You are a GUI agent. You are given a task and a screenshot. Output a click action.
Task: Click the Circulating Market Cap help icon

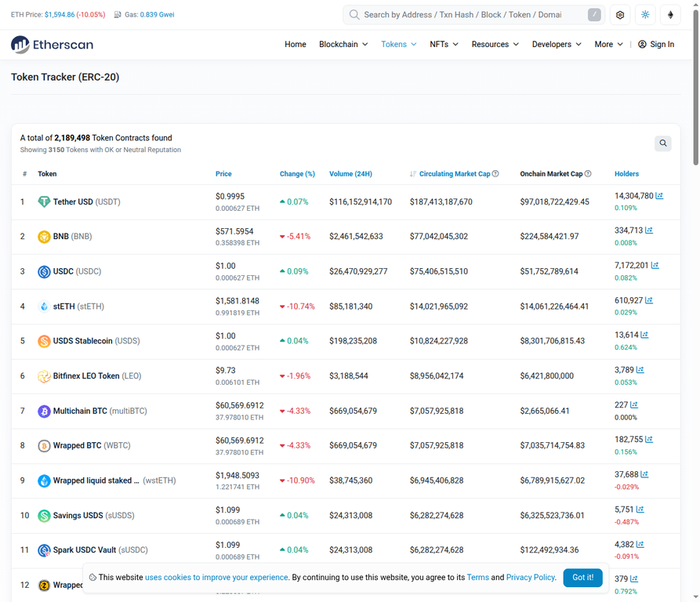coord(495,173)
